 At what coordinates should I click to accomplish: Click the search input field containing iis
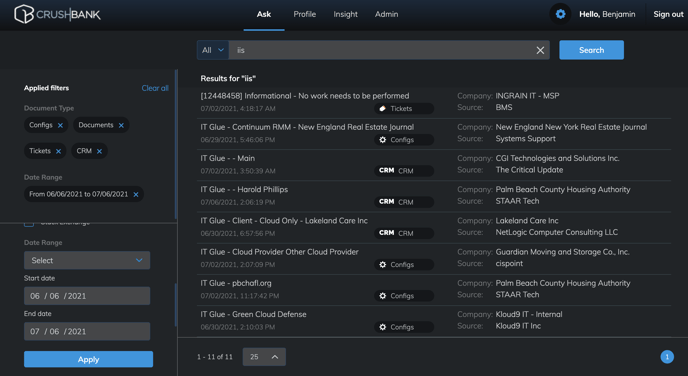click(x=382, y=50)
